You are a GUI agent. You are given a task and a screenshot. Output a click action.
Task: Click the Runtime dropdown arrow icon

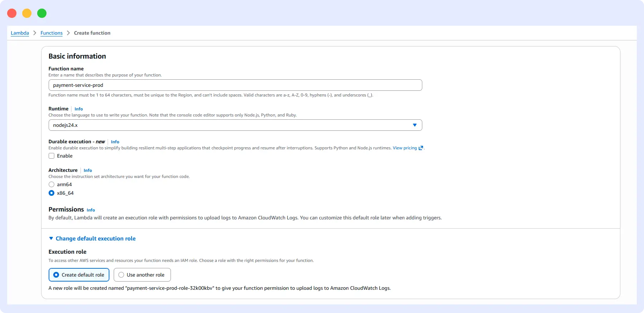pos(415,125)
